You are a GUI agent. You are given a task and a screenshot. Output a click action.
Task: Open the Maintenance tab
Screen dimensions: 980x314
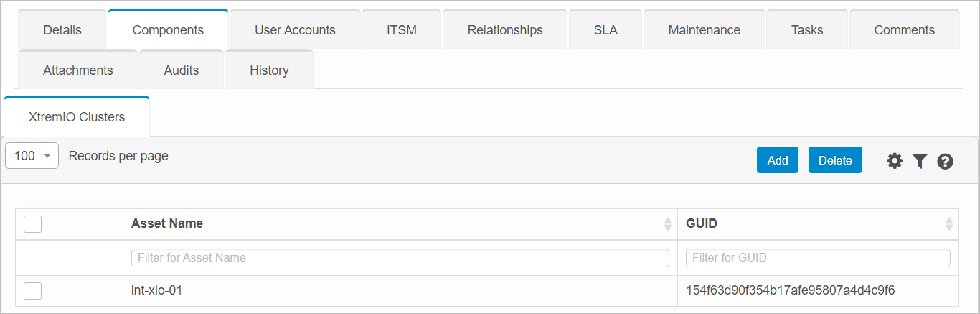704,30
